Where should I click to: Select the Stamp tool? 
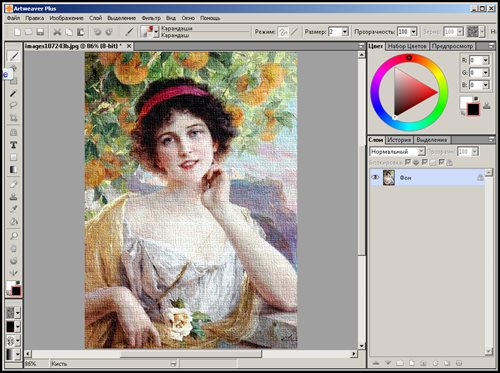[x=13, y=197]
